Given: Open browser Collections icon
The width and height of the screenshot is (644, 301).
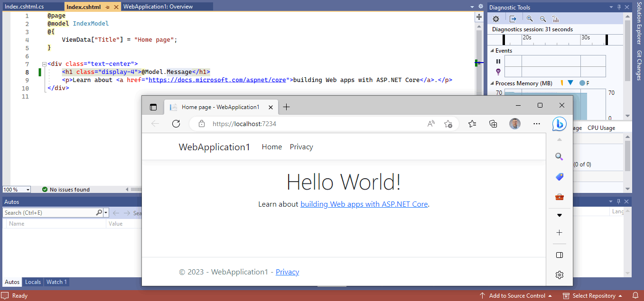Looking at the screenshot, I should [x=493, y=124].
